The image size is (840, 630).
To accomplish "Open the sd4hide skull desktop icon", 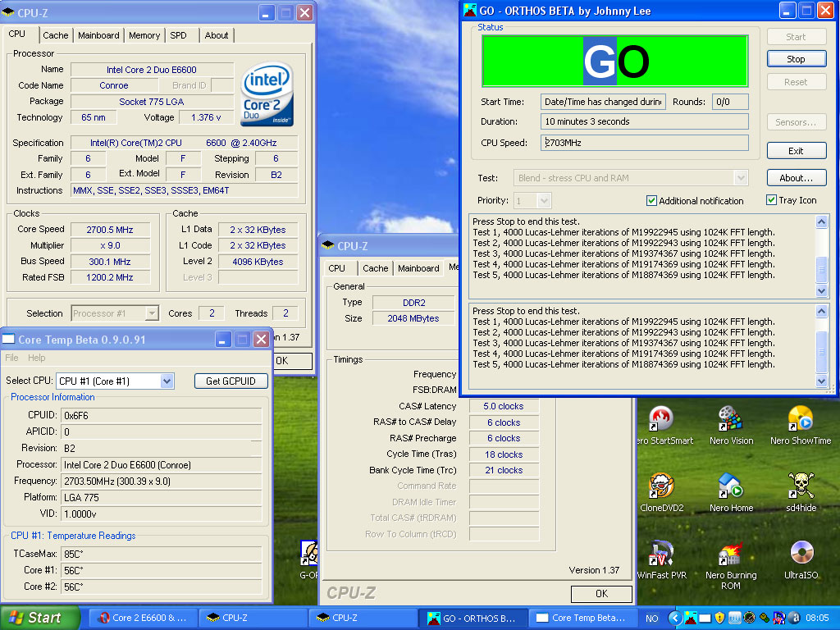I will pyautogui.click(x=801, y=486).
